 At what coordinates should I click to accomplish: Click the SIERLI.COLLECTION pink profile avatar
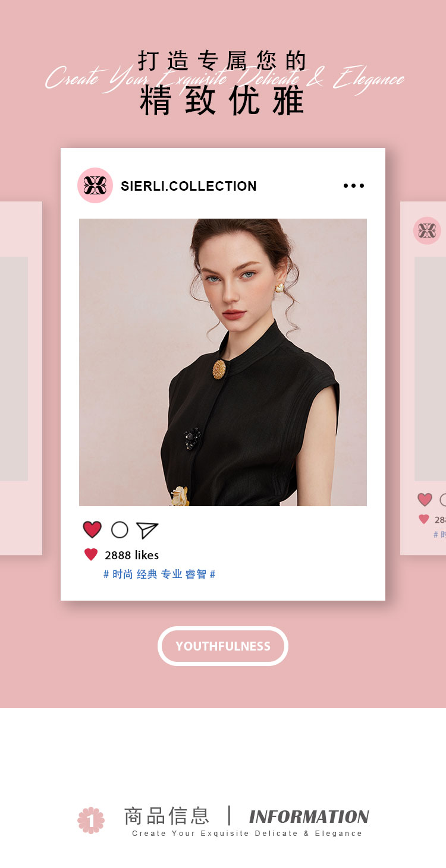click(x=95, y=185)
